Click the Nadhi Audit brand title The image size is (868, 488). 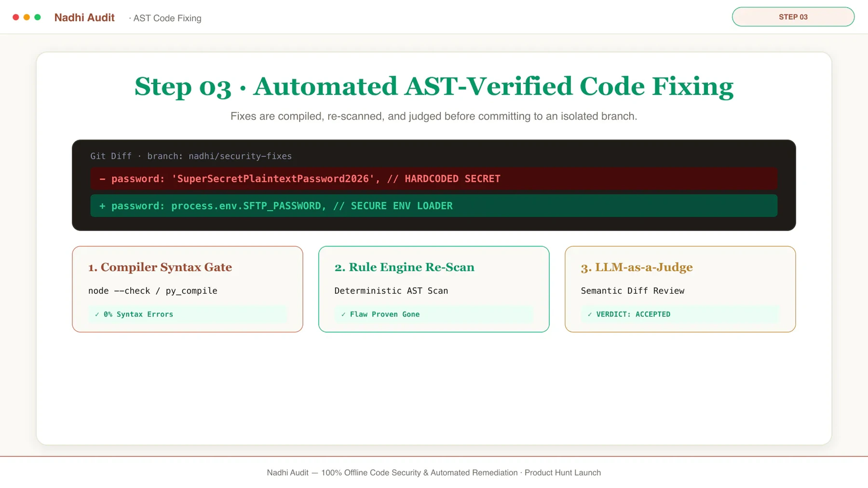(84, 18)
